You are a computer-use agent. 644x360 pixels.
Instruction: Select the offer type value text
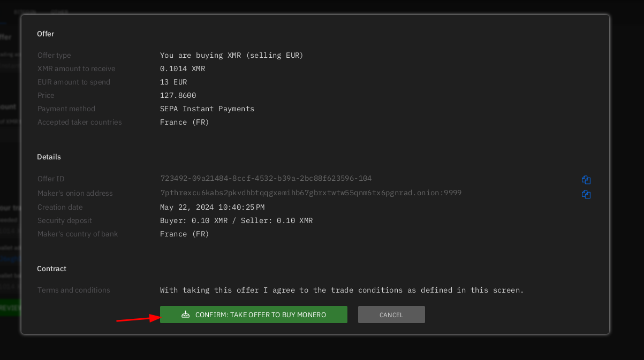click(231, 56)
